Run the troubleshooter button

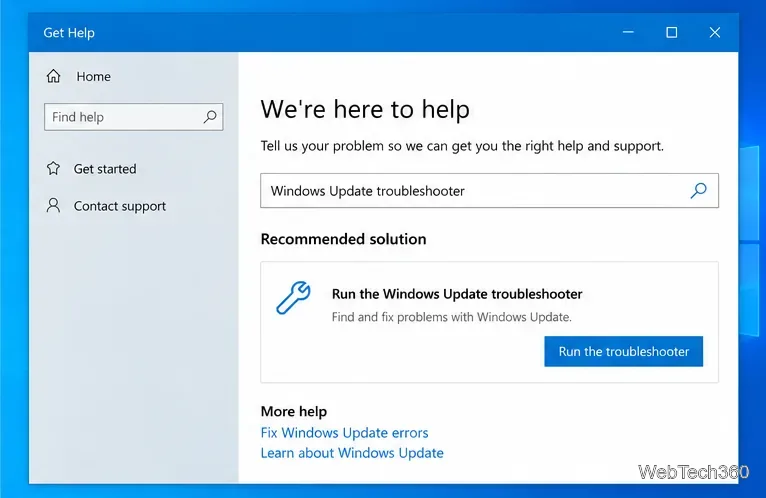(x=623, y=351)
